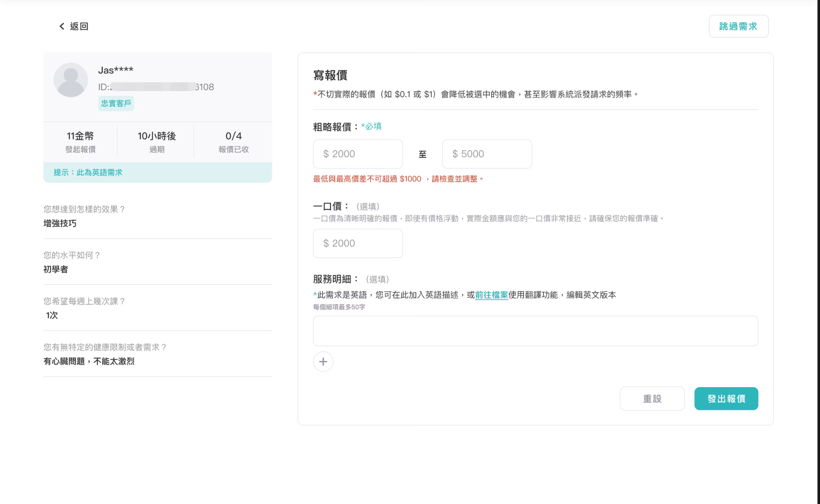Click the question 您希望每週上幾次課？

pos(85,301)
